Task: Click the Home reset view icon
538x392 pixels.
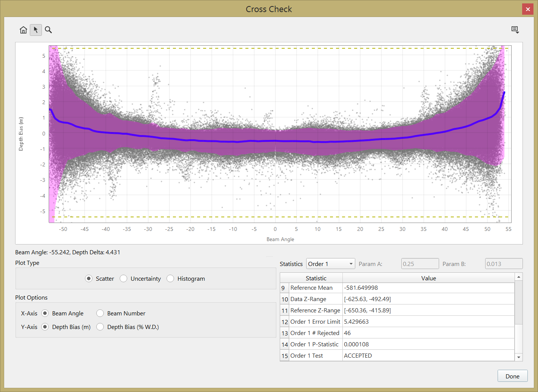Action: 23,30
